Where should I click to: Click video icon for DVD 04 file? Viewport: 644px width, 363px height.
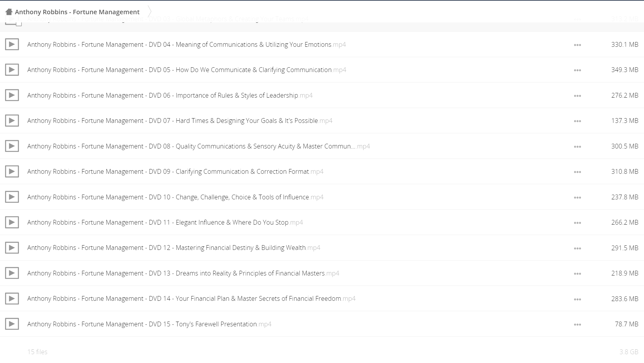click(x=12, y=44)
